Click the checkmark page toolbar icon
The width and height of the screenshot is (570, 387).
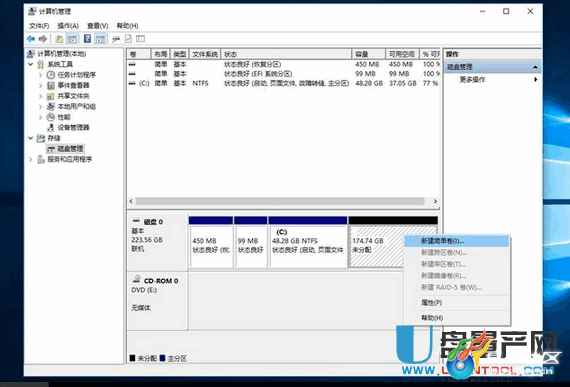[x=128, y=39]
